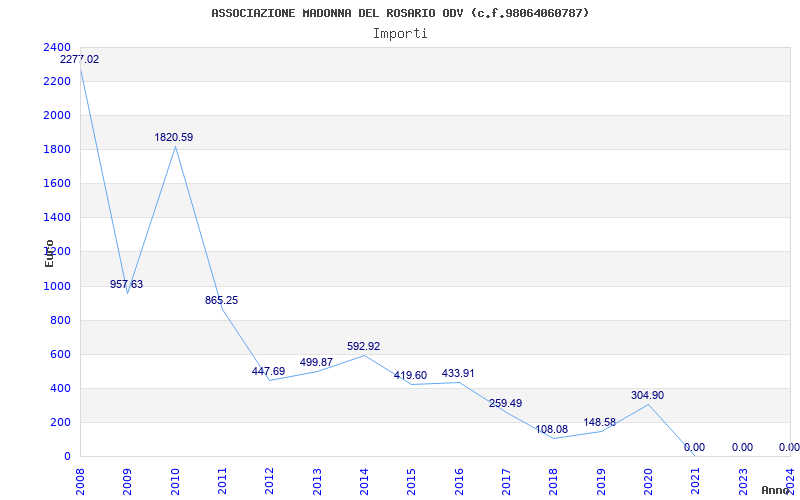This screenshot has height=500, width=800.
Task: Select the 2015 x-axis year label
Action: point(412,481)
